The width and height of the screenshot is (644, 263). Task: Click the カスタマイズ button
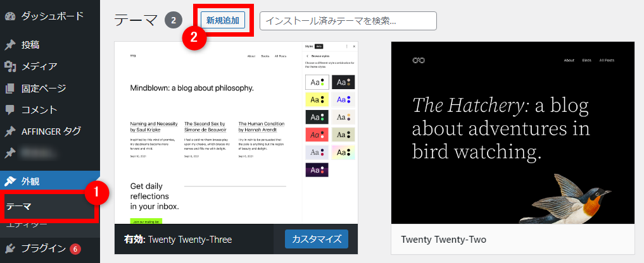point(316,239)
